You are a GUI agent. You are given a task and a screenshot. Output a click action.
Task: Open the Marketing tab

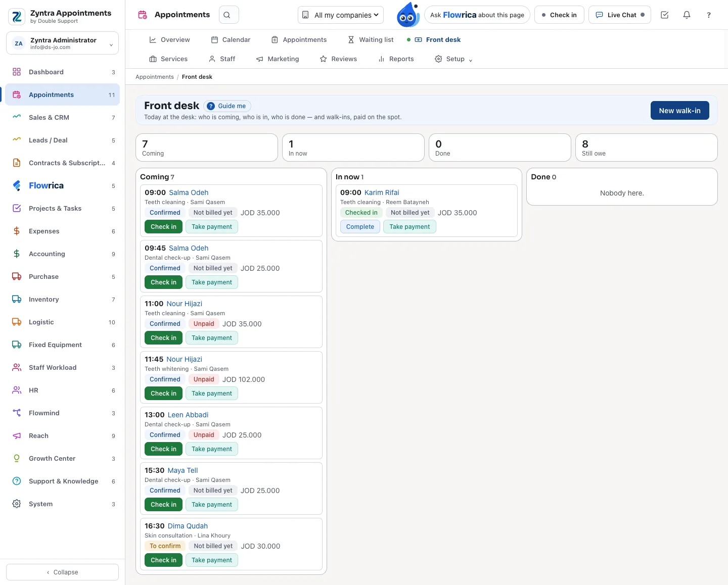[278, 59]
